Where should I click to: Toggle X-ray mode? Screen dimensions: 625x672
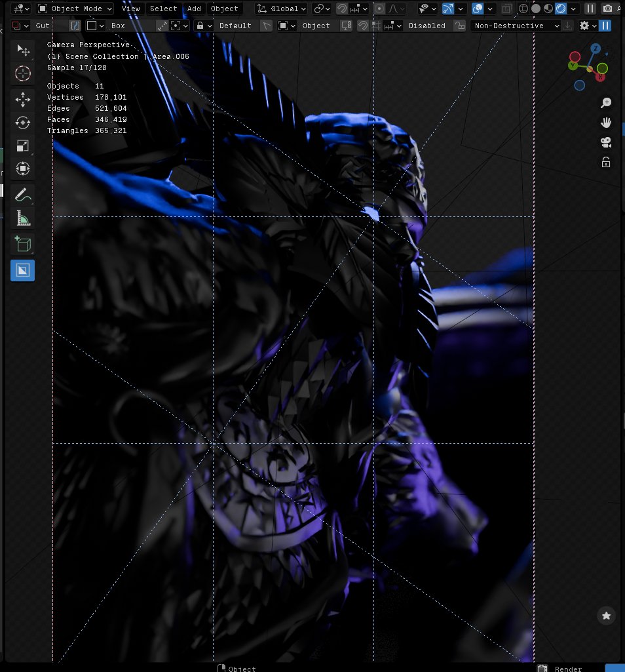[506, 9]
